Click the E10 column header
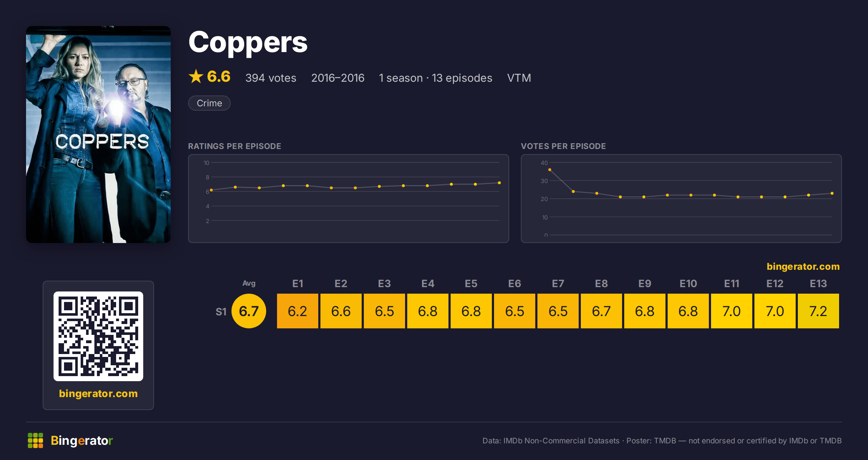 tap(688, 284)
